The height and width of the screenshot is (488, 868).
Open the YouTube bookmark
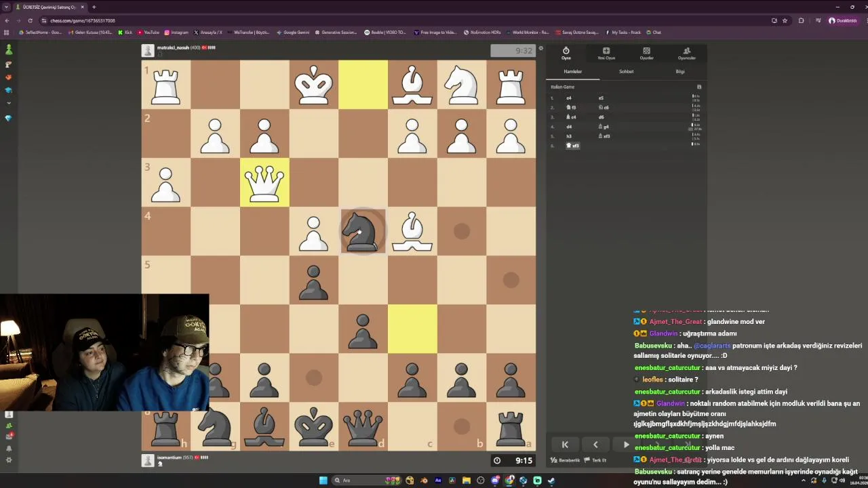149,33
